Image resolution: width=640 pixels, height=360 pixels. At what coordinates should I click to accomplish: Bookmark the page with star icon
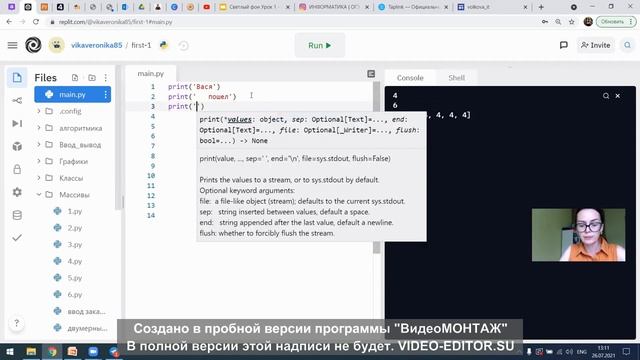click(x=571, y=22)
